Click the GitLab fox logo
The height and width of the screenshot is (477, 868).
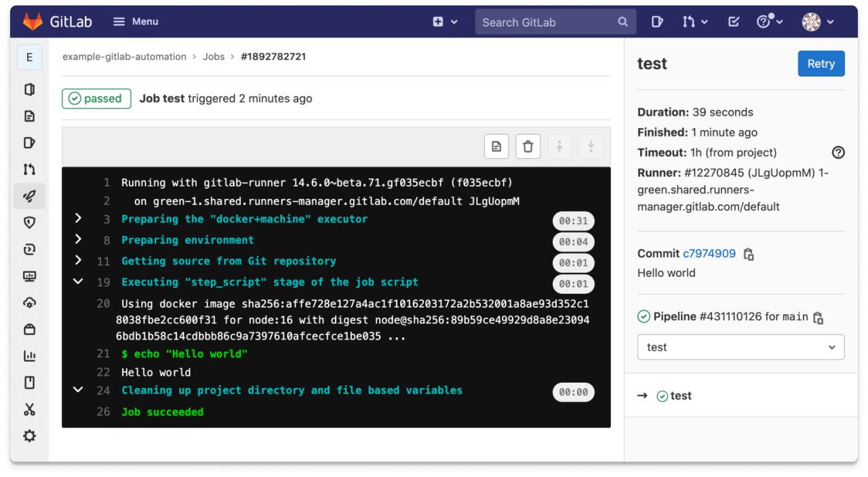(x=32, y=22)
